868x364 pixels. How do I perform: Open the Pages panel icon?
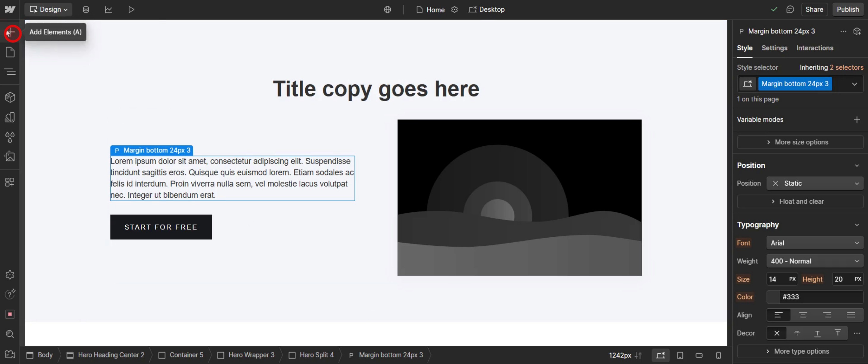coord(10,52)
